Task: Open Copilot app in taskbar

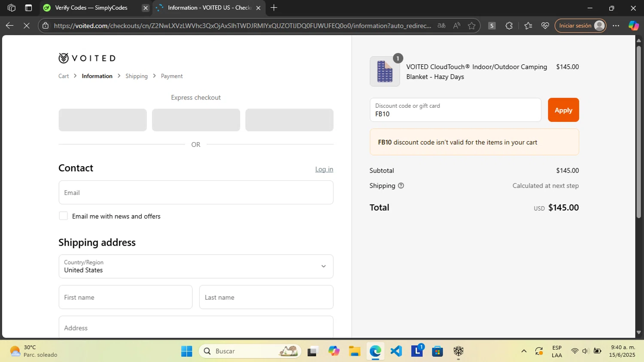Action: 334,351
